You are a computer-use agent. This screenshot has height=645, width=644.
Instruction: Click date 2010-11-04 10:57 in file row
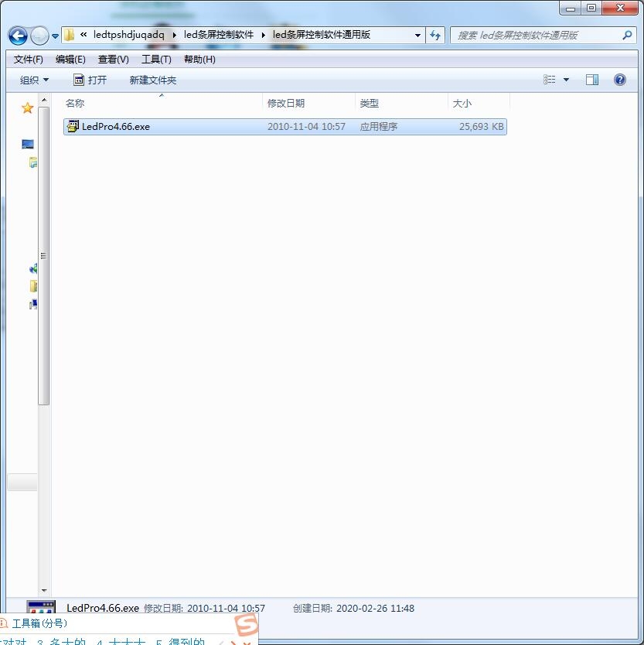tap(306, 127)
